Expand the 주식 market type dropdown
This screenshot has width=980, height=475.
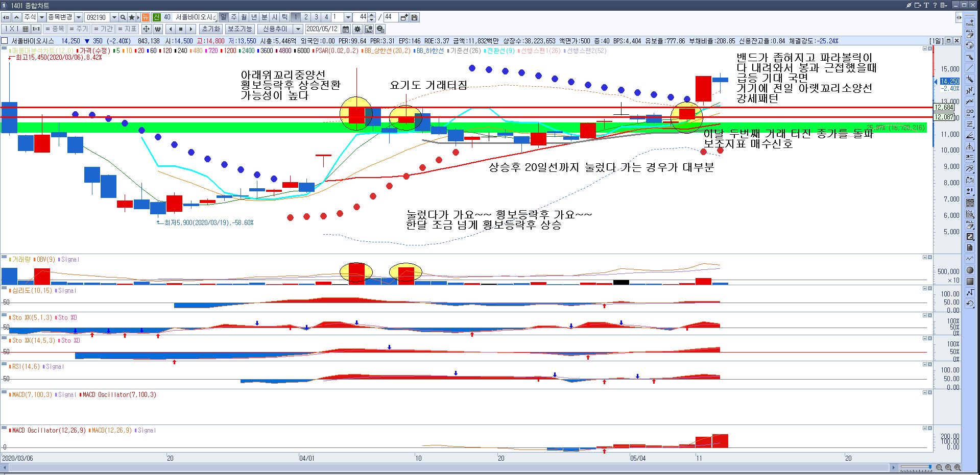click(40, 17)
